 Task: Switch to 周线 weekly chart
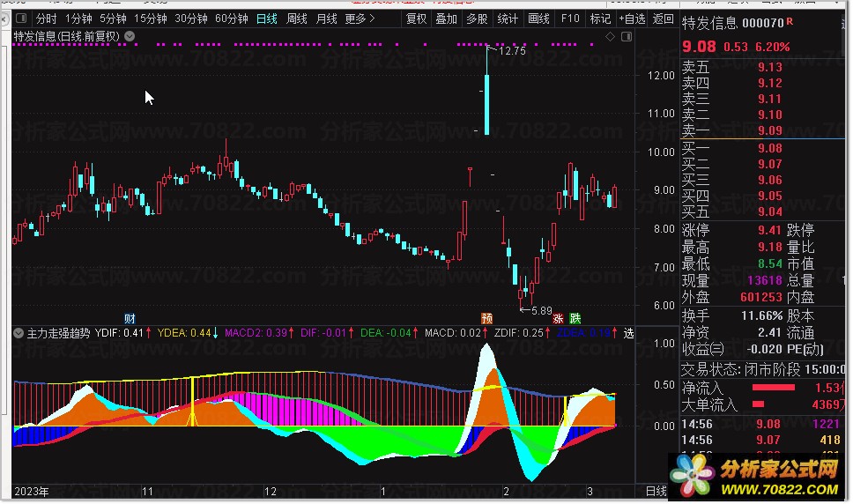(296, 19)
